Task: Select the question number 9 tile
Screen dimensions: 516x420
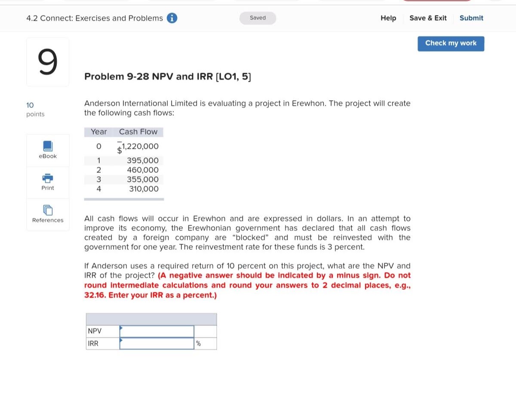Action: 47,61
